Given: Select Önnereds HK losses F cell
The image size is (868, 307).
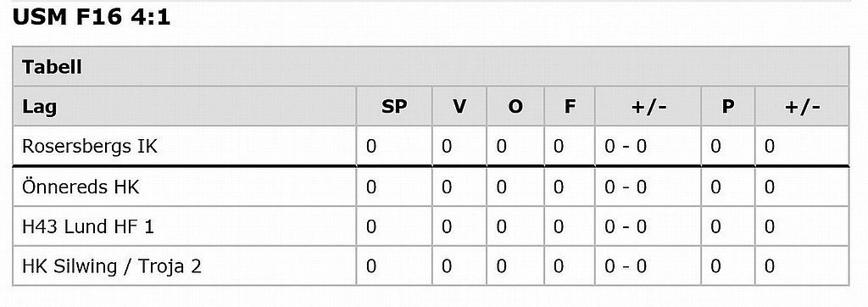Looking at the screenshot, I should click(x=570, y=187).
